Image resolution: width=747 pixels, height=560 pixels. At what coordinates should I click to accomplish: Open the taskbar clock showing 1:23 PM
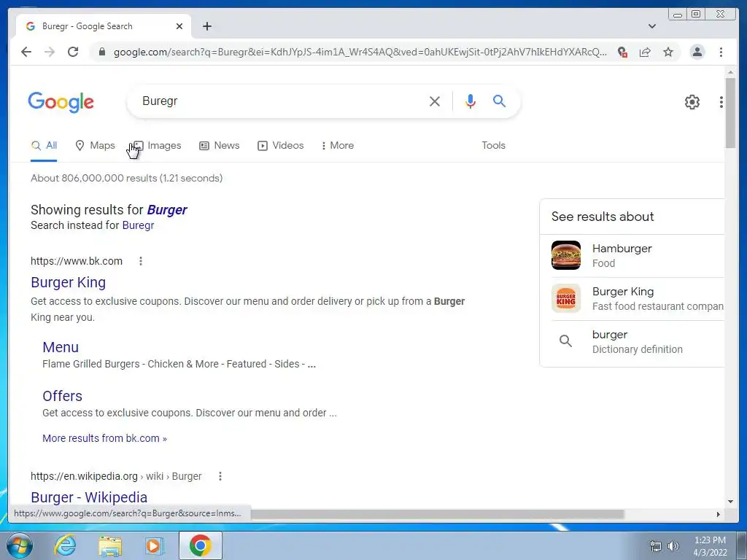tap(710, 546)
